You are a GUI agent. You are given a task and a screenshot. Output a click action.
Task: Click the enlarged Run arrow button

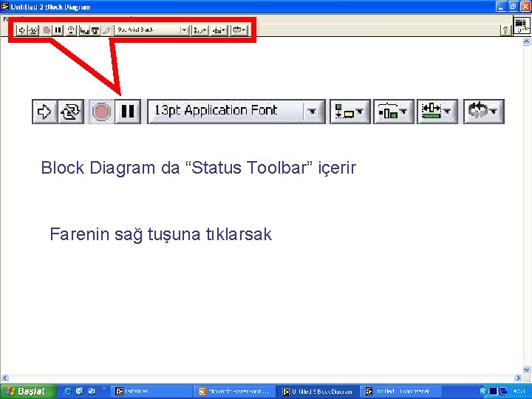click(45, 112)
